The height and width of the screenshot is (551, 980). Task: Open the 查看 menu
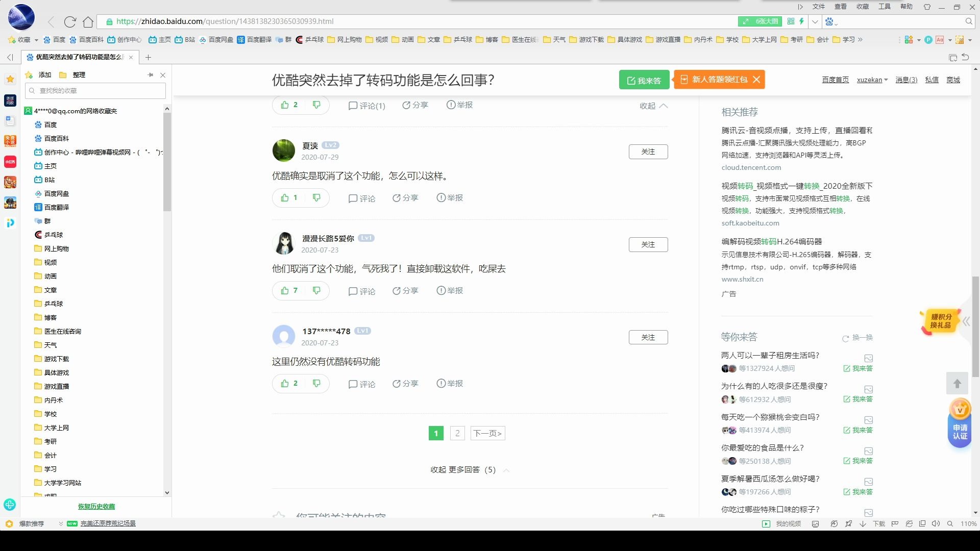(x=841, y=7)
